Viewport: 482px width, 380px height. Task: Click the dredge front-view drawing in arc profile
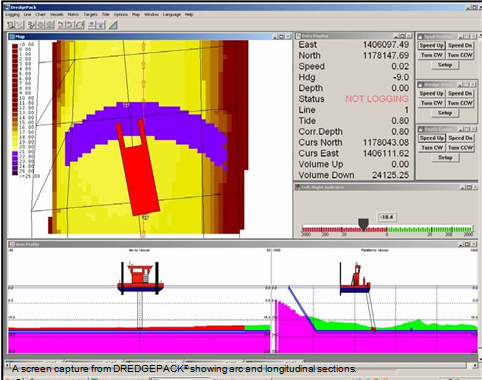click(x=140, y=278)
